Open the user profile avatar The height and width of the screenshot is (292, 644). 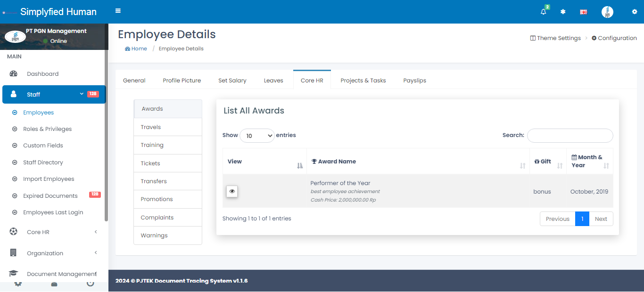click(x=607, y=12)
